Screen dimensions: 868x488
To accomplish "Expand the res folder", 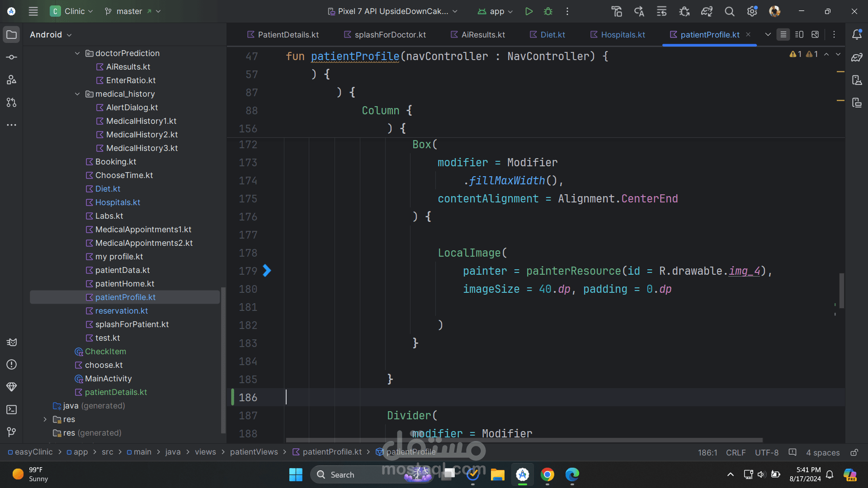I will click(x=45, y=419).
